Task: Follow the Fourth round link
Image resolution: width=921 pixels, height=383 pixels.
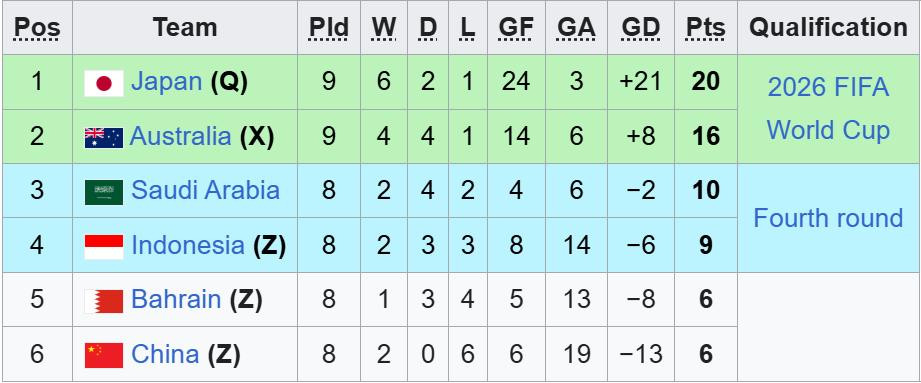Action: 828,218
